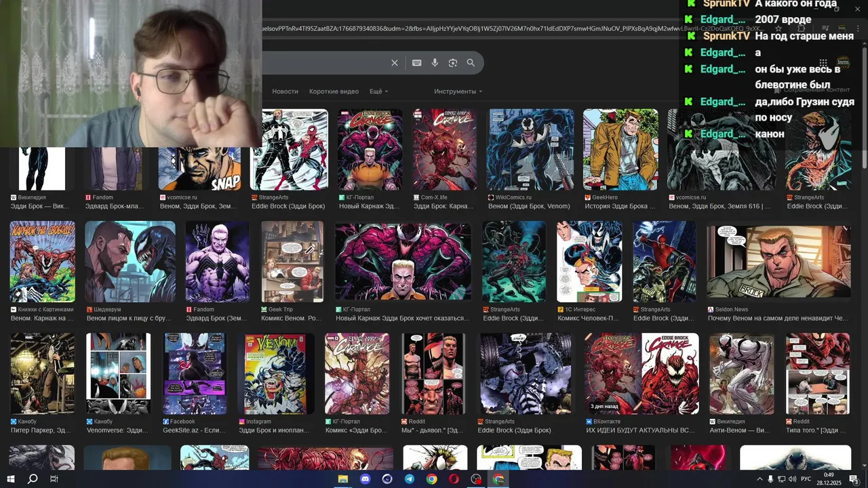Start voice search with microphone icon

point(435,63)
